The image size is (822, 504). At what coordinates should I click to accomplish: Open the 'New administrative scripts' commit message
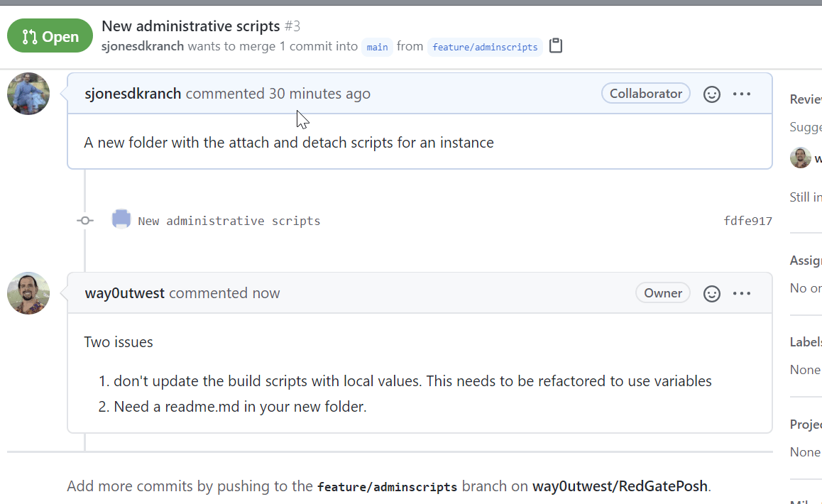pyautogui.click(x=229, y=221)
